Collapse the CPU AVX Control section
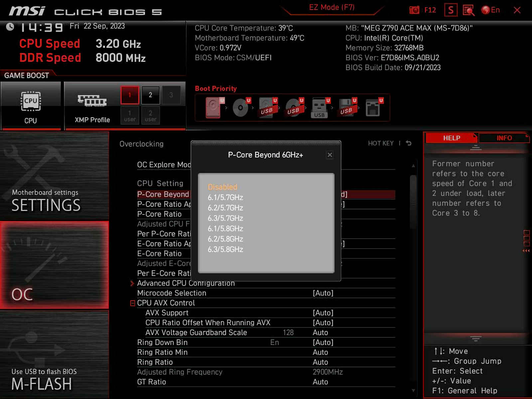Screen dimensions: 532x399 (x=132, y=303)
